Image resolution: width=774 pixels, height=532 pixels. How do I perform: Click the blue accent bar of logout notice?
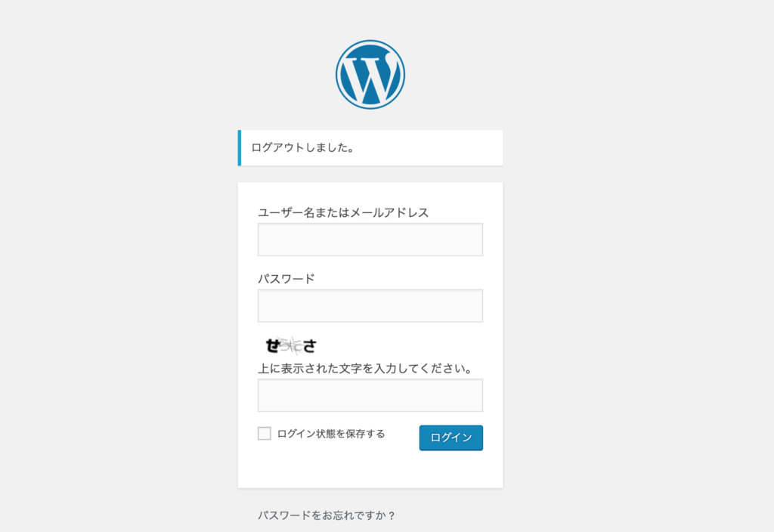[x=240, y=147]
